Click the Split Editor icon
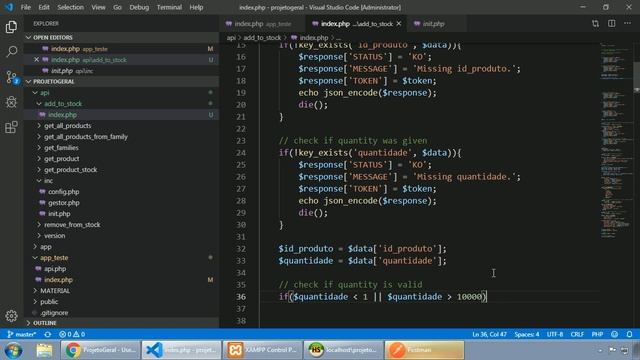Image resolution: width=640 pixels, height=360 pixels. (611, 24)
